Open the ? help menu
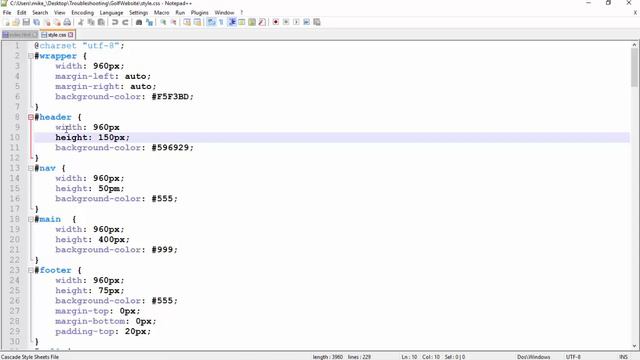The height and width of the screenshot is (360, 640). 242,13
